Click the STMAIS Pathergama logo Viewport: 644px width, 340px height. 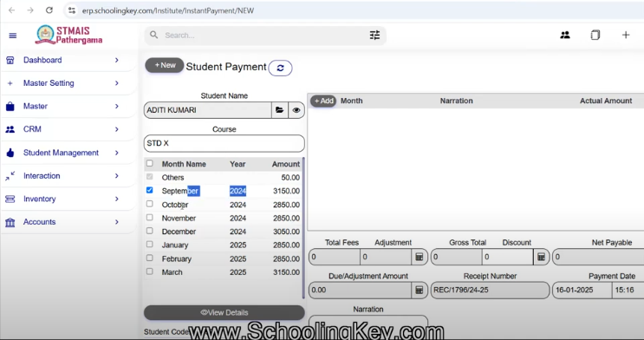pos(68,35)
